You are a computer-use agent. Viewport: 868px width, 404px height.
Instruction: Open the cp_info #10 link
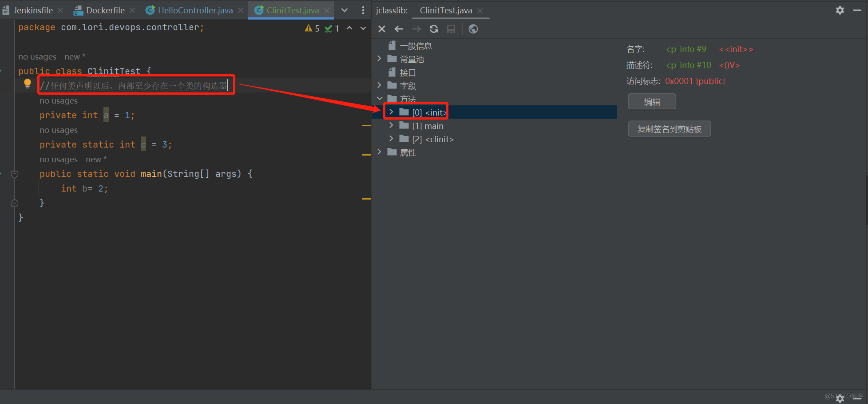click(689, 65)
